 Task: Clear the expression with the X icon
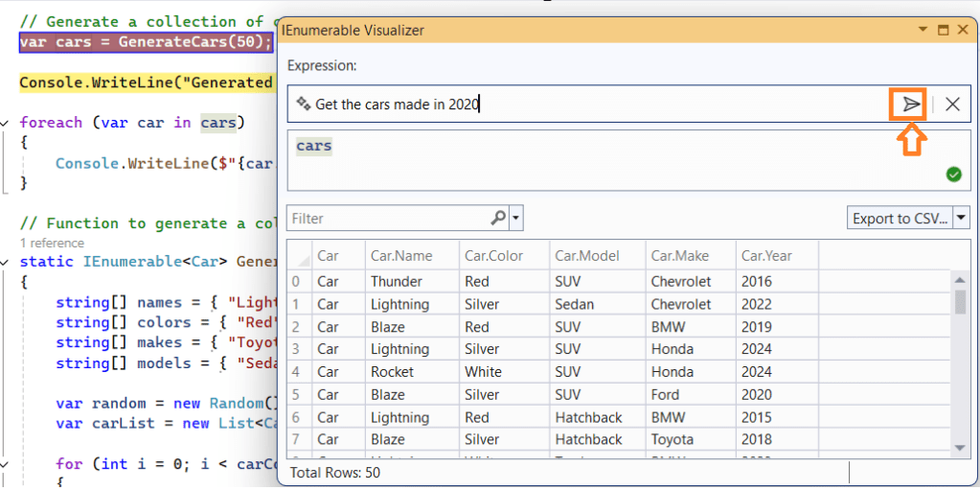click(952, 105)
